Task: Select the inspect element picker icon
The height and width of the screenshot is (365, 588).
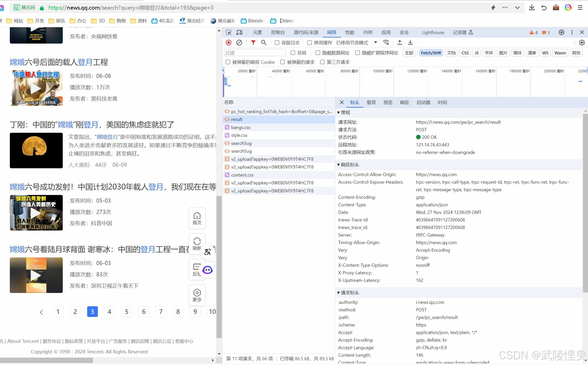Action: tap(229, 32)
